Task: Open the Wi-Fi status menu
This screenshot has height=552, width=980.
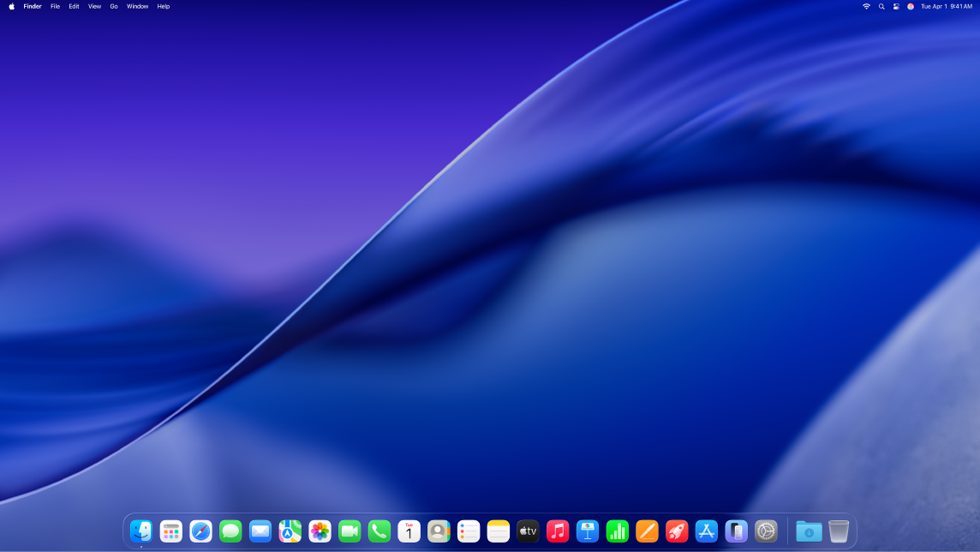Action: click(865, 7)
